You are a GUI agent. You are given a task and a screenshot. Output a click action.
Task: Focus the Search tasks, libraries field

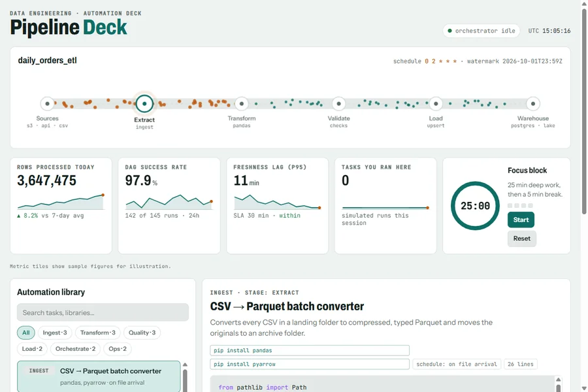click(x=103, y=312)
